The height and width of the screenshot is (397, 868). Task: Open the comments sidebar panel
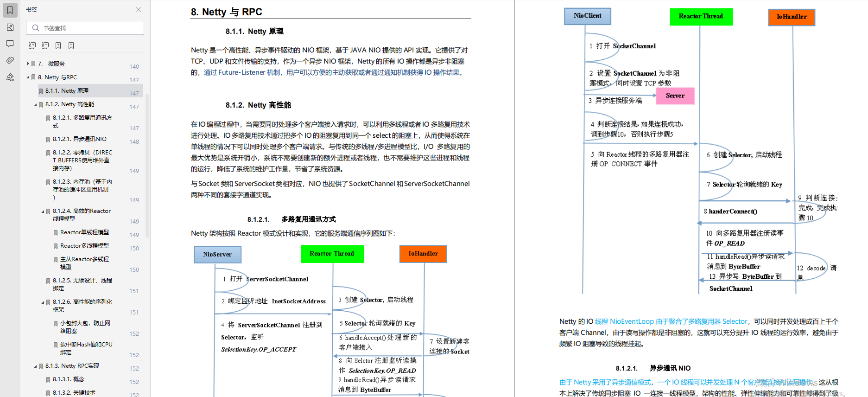10,44
